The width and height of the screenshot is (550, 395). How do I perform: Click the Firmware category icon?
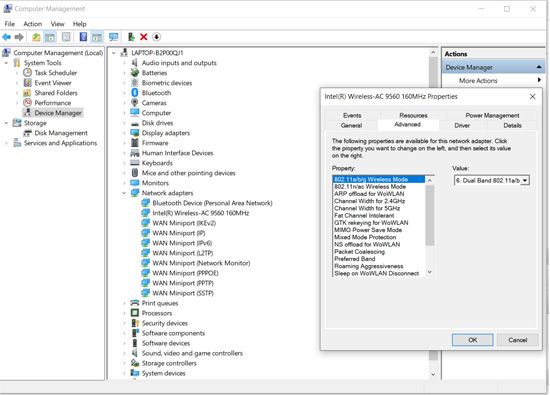pos(135,143)
